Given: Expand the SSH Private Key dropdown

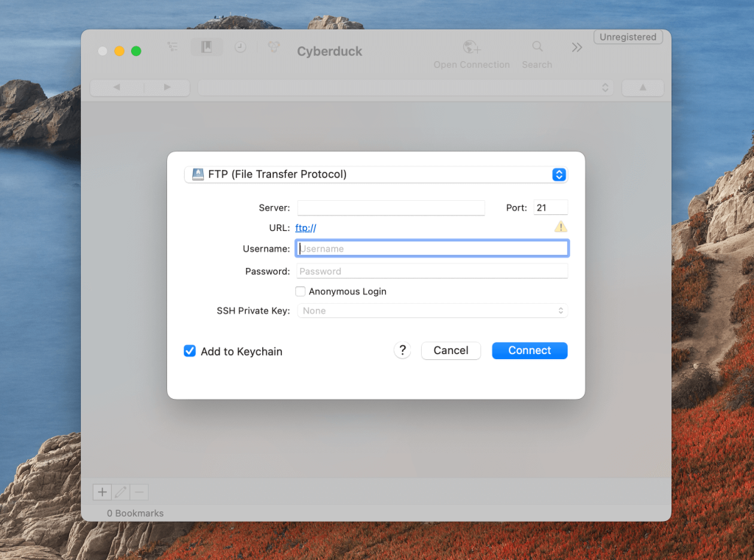Looking at the screenshot, I should coord(432,311).
